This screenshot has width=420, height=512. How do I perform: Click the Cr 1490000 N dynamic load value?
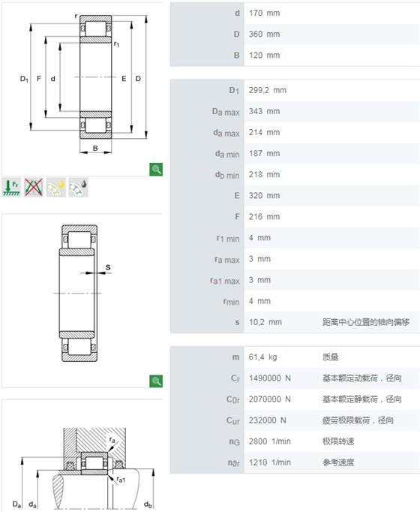(270, 378)
